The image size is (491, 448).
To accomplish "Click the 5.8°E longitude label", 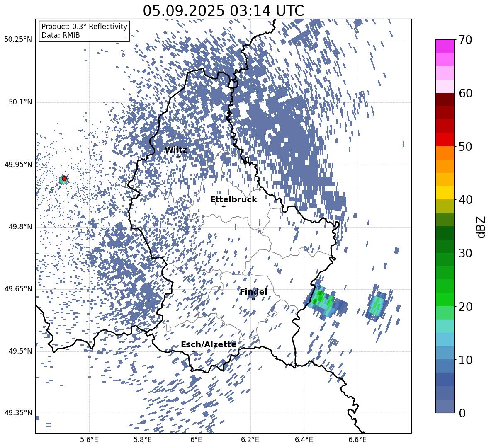I will coord(143,440).
